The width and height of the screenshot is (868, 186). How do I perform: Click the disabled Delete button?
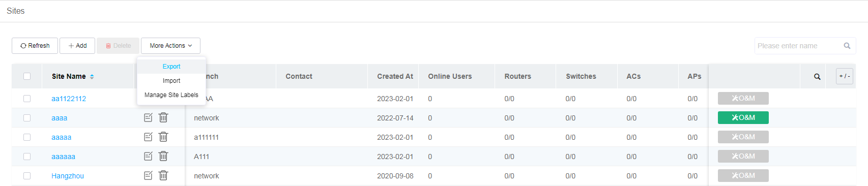118,46
